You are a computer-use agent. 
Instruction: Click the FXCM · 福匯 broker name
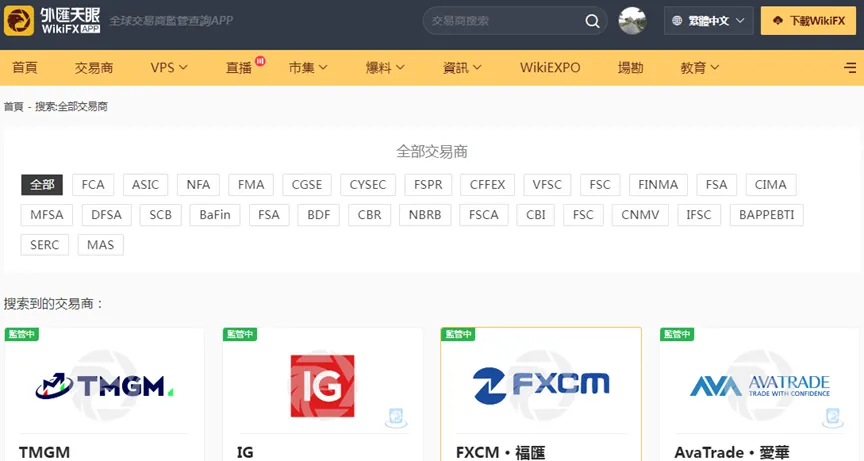pyautogui.click(x=500, y=452)
